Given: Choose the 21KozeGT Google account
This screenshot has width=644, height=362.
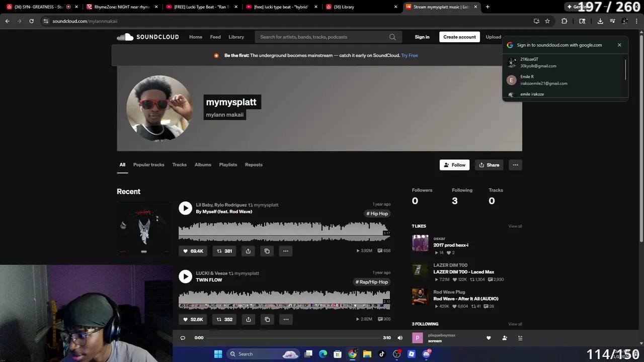Looking at the screenshot, I should [564, 62].
